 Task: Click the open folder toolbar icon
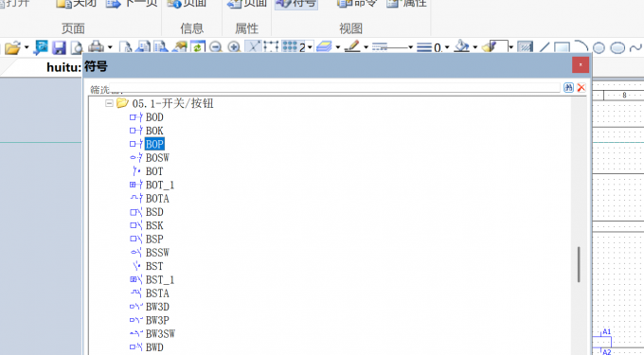pos(12,47)
